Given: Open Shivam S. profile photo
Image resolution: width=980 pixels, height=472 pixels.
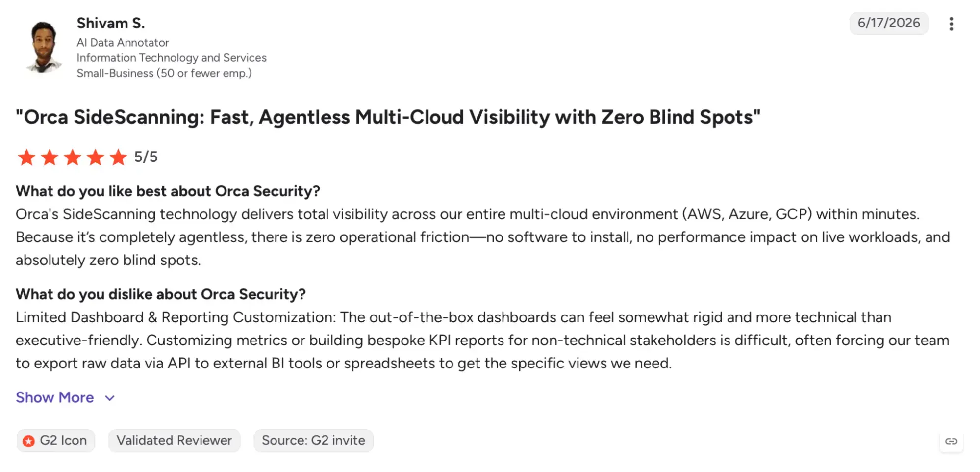Looking at the screenshot, I should pos(44,47).
